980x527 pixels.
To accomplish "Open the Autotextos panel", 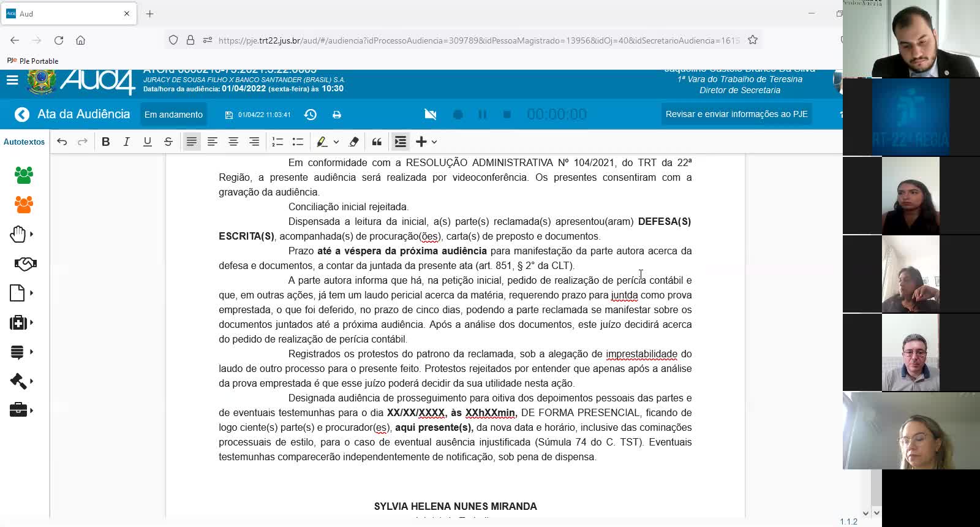I will [x=24, y=142].
